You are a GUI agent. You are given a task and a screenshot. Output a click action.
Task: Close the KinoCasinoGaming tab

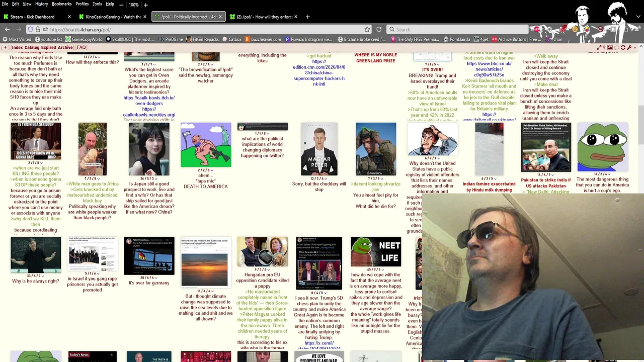point(145,17)
